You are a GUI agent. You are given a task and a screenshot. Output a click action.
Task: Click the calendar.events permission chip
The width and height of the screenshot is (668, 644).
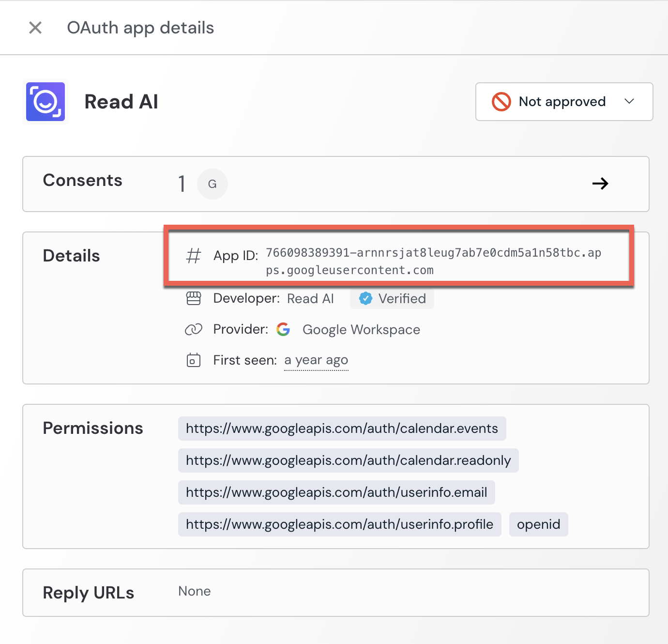click(x=342, y=429)
